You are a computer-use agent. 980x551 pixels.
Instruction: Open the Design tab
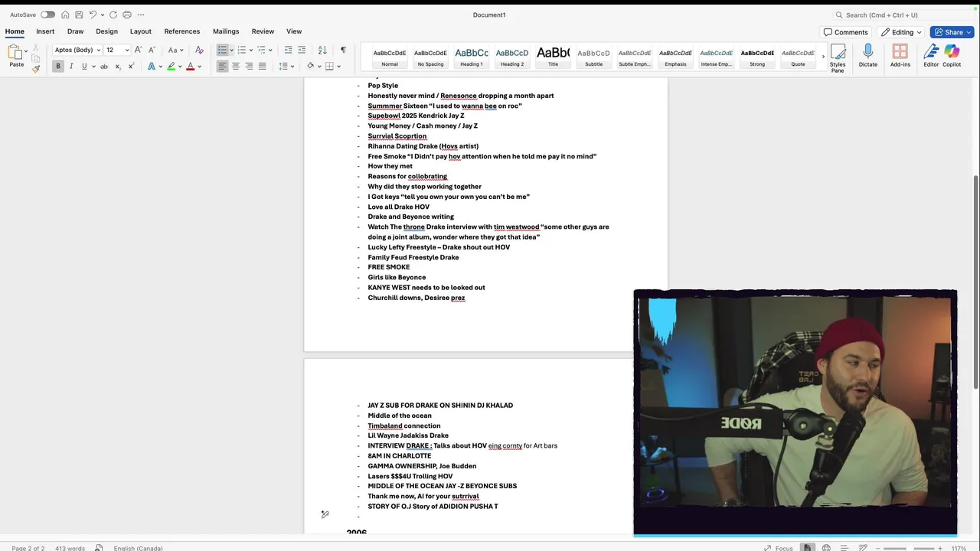pos(106,31)
